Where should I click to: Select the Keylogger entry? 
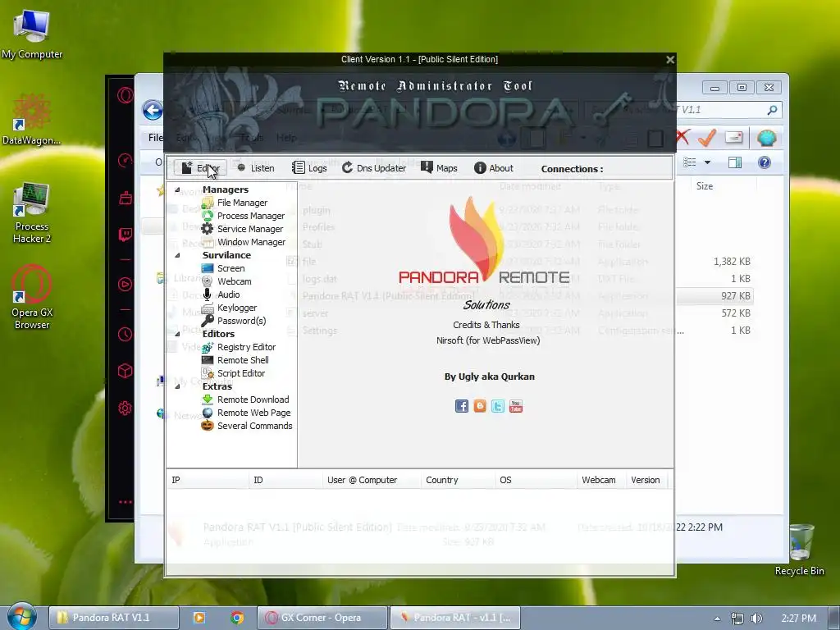click(230, 308)
